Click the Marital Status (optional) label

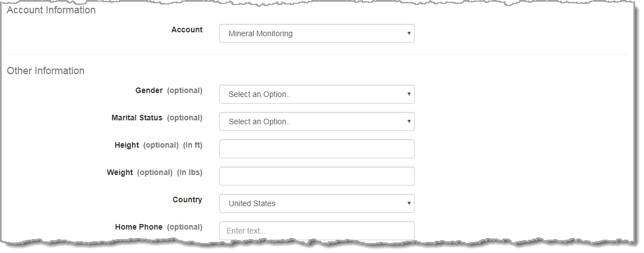[x=157, y=118]
